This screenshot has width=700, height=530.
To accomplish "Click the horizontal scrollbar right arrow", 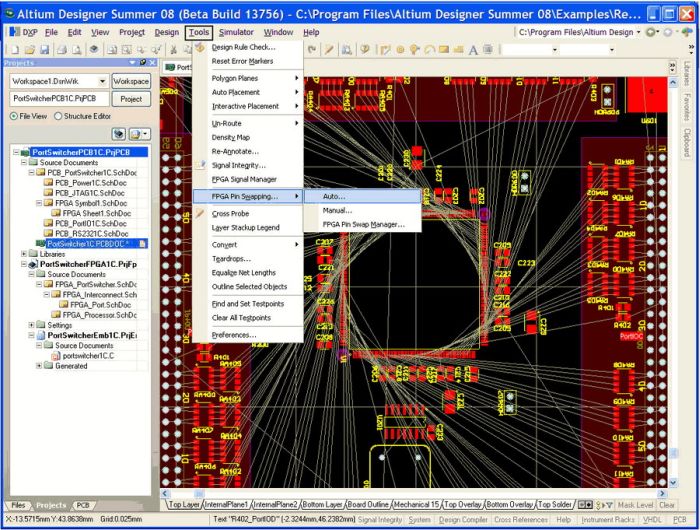I will click(x=662, y=494).
